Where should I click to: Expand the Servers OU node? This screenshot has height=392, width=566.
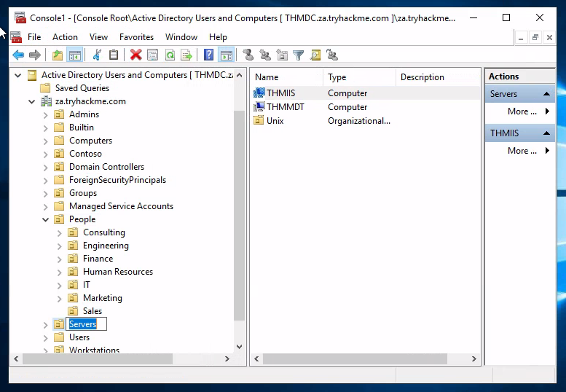click(45, 325)
